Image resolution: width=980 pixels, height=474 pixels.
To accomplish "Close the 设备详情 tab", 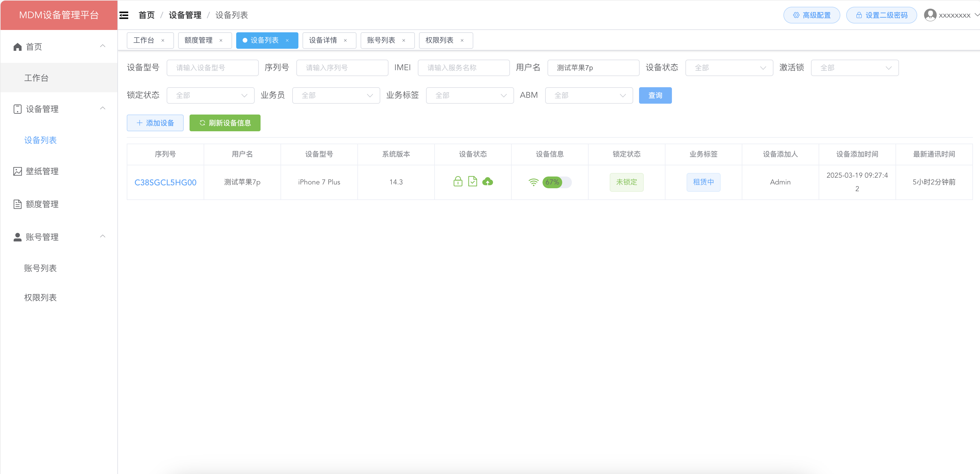I will pyautogui.click(x=345, y=40).
